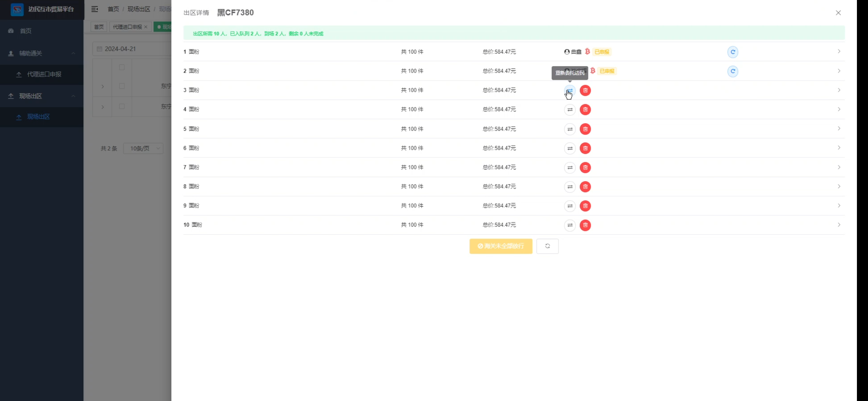This screenshot has width=868, height=401.
Task: Click the red delete icon in row 7
Action: (x=585, y=167)
